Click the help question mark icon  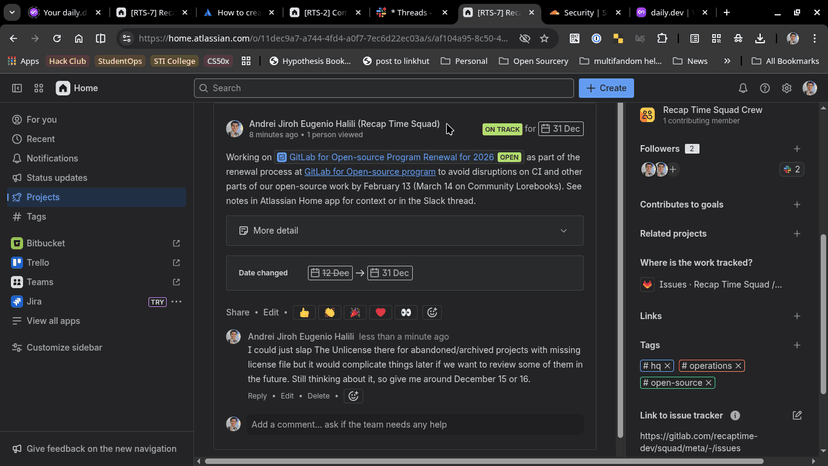(x=765, y=88)
